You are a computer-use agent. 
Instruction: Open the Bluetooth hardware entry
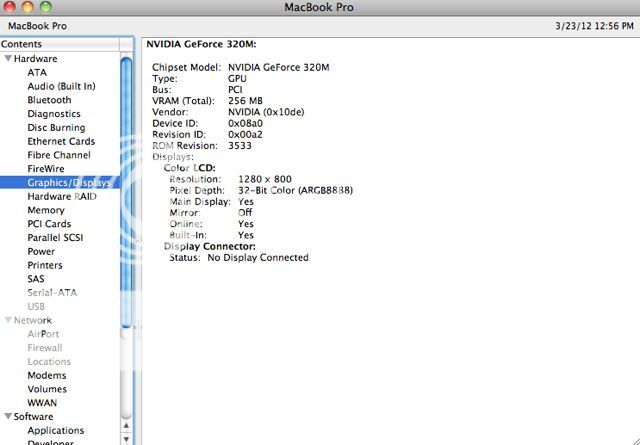point(49,100)
